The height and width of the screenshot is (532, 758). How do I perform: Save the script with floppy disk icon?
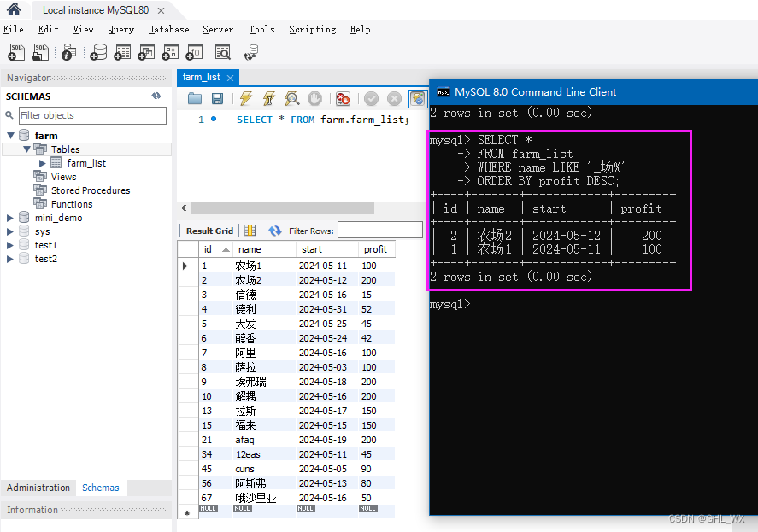(218, 98)
